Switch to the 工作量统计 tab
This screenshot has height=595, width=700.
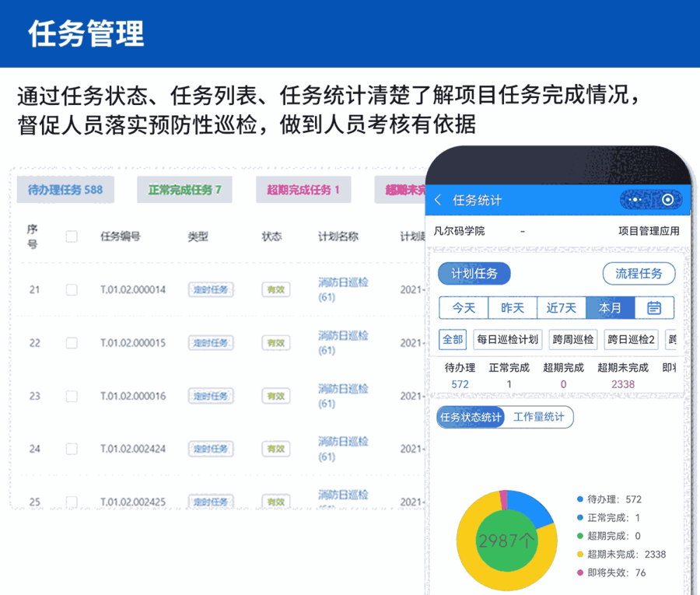point(539,417)
